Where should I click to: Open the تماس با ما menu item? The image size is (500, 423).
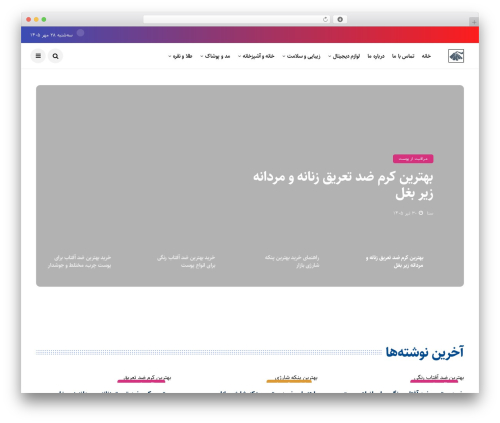[x=403, y=56]
